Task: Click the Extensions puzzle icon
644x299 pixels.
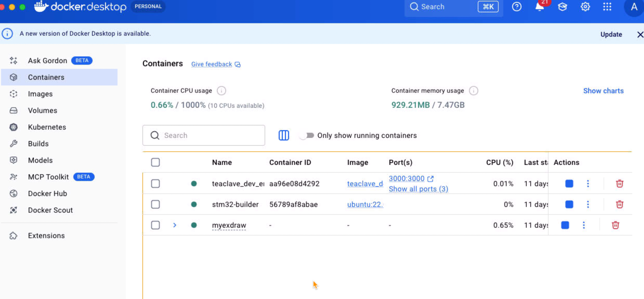Action: click(x=14, y=236)
